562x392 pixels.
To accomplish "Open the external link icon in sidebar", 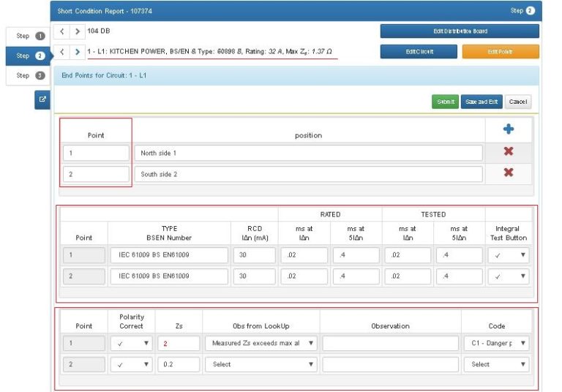I will pyautogui.click(x=42, y=100).
